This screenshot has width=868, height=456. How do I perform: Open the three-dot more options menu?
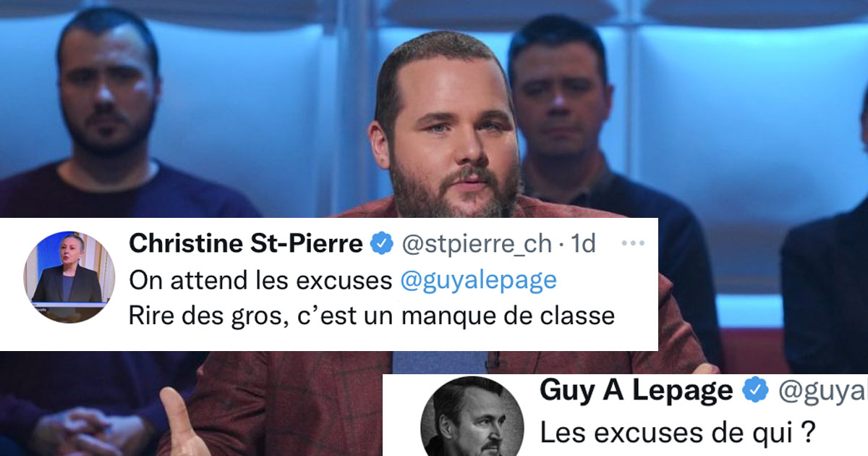pyautogui.click(x=633, y=244)
